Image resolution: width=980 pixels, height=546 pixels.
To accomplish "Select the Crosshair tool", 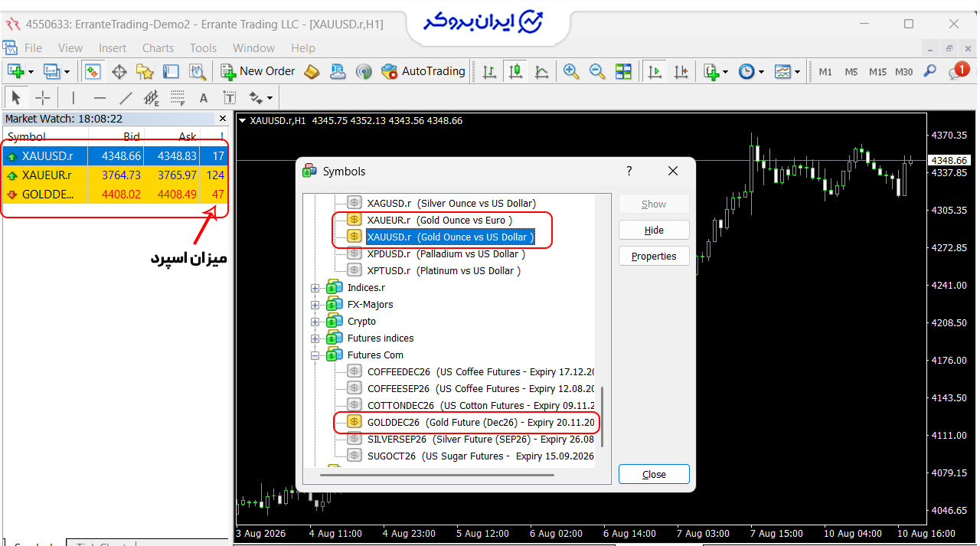I will [43, 97].
